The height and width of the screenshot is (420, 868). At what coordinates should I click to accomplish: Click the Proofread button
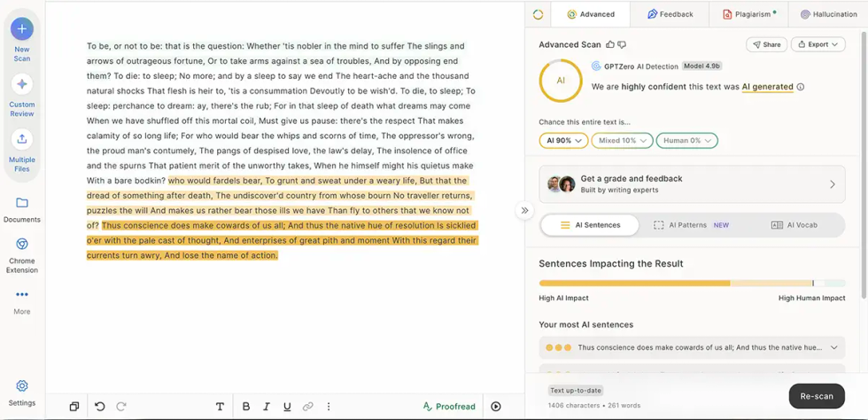point(449,407)
